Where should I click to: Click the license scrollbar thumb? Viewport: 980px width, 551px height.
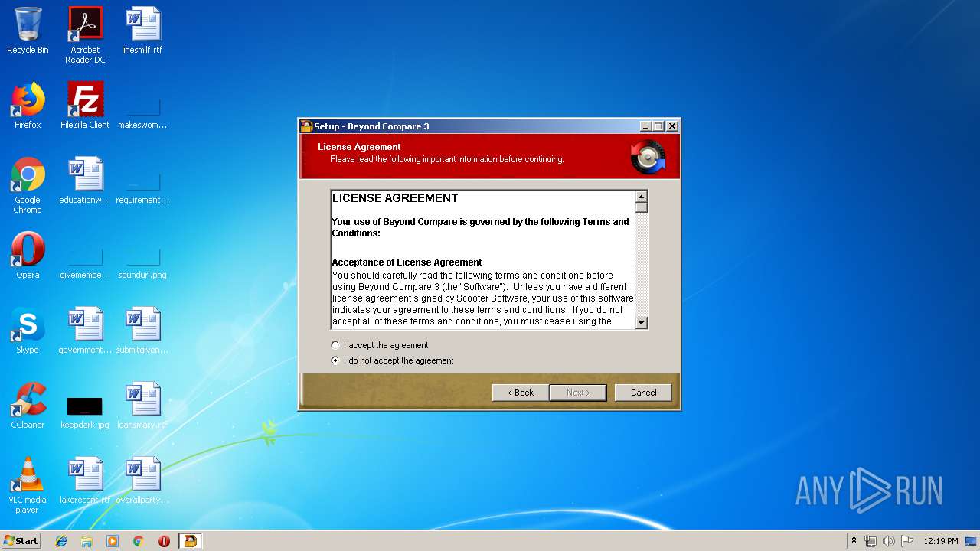tap(642, 207)
